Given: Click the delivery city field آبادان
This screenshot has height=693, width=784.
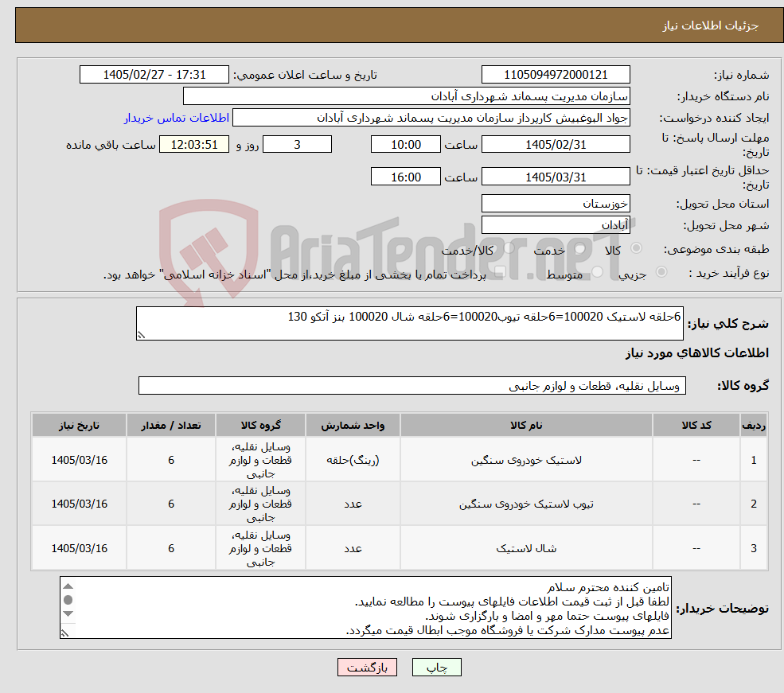Looking at the screenshot, I should (x=556, y=225).
